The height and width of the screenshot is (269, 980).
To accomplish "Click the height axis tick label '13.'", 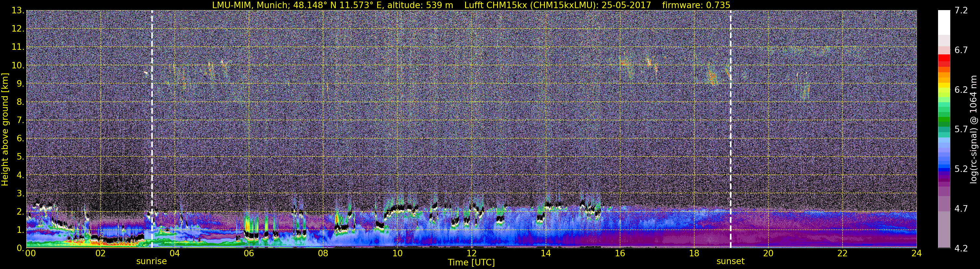I will 18,10.
